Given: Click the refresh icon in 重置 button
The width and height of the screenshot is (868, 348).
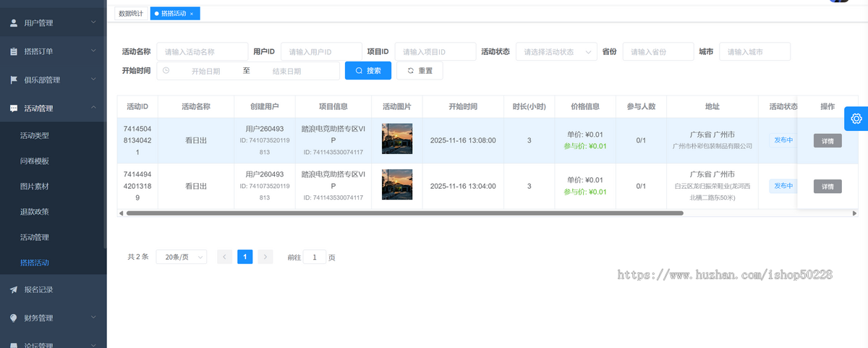Looking at the screenshot, I should pos(411,71).
